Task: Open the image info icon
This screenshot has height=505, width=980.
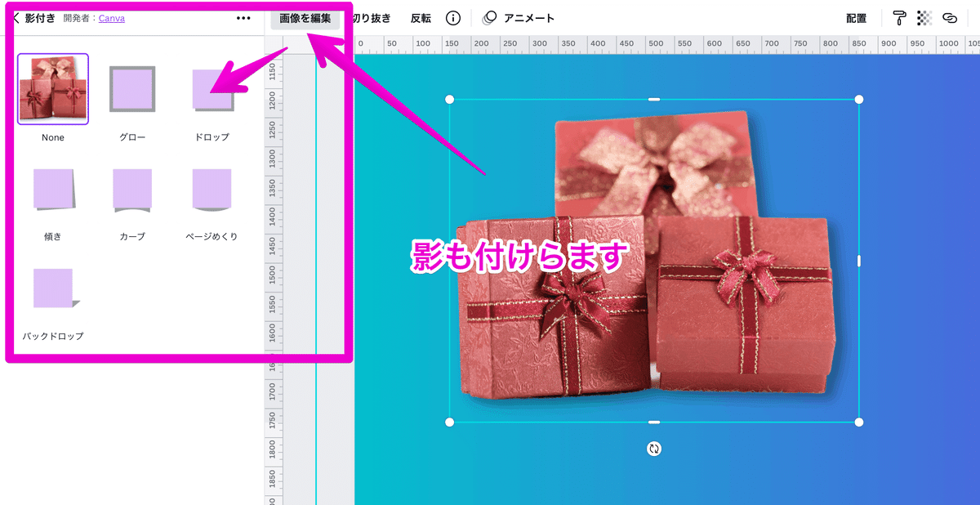Action: [453, 18]
